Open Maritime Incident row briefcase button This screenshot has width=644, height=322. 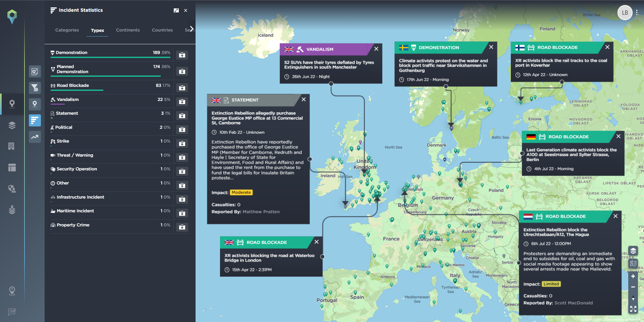click(182, 213)
